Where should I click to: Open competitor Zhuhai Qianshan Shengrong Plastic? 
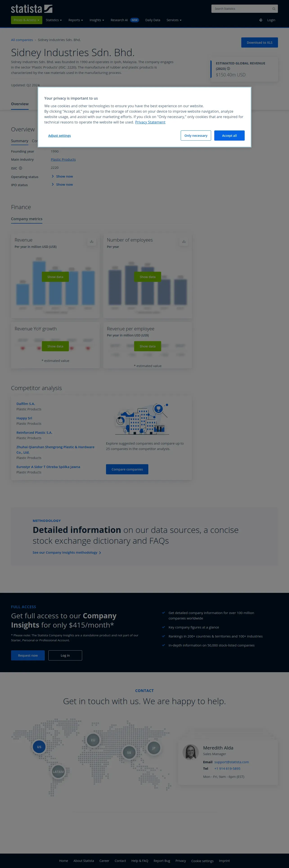click(56, 450)
